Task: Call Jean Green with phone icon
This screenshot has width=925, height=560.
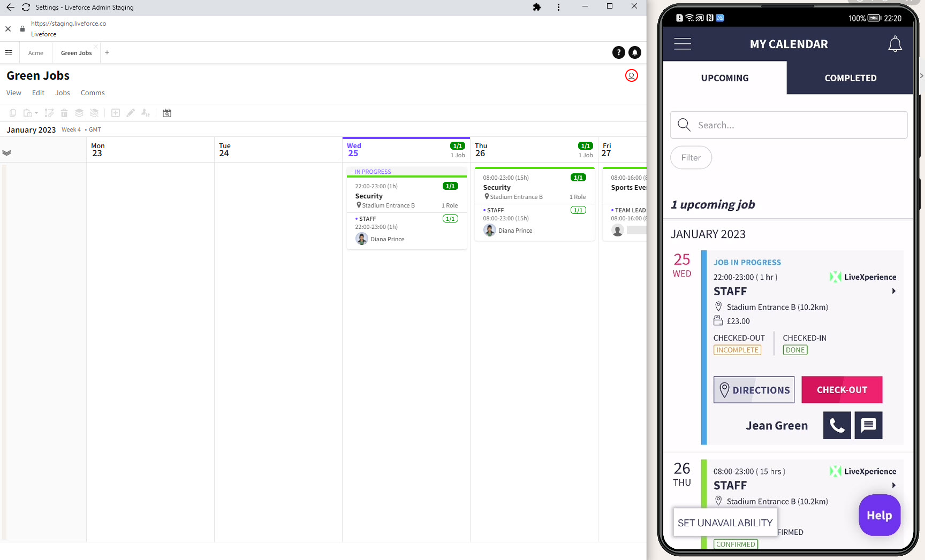Action: pos(837,425)
